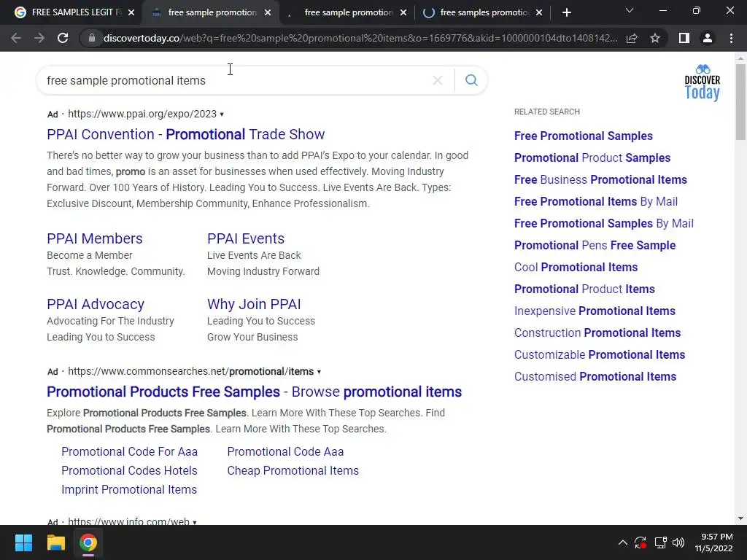The height and width of the screenshot is (560, 747).
Task: Open Windows Start menu
Action: coord(23,542)
